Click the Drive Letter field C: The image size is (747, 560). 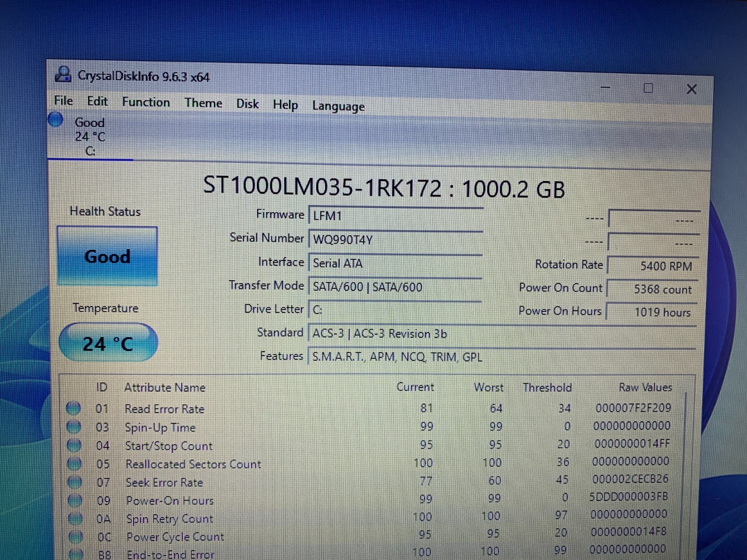click(395, 310)
